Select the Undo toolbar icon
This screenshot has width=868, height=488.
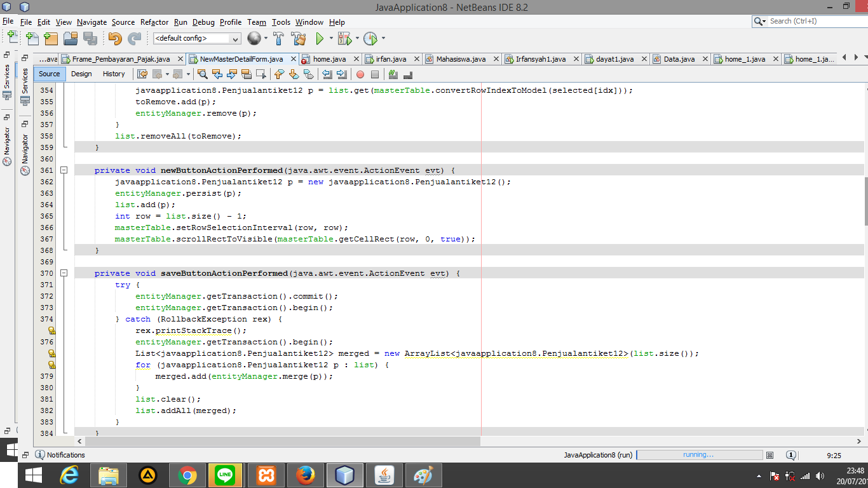(116, 38)
